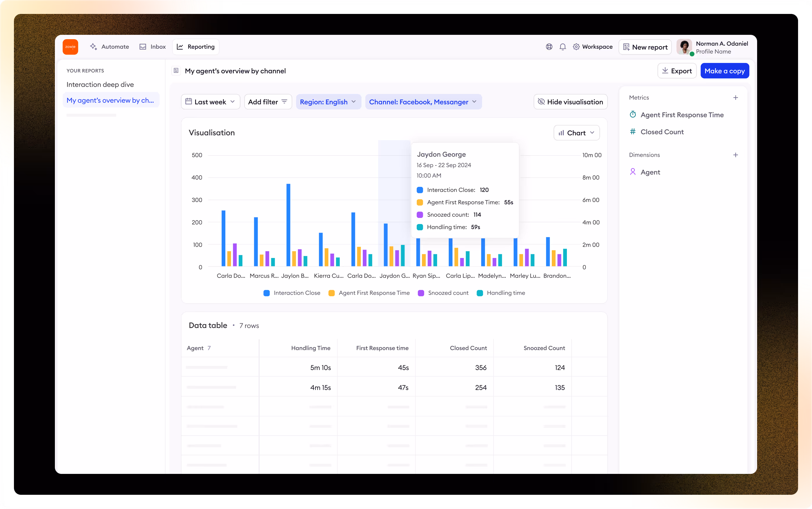Select the Agent dimension person icon
The image size is (812, 509).
pyautogui.click(x=633, y=172)
